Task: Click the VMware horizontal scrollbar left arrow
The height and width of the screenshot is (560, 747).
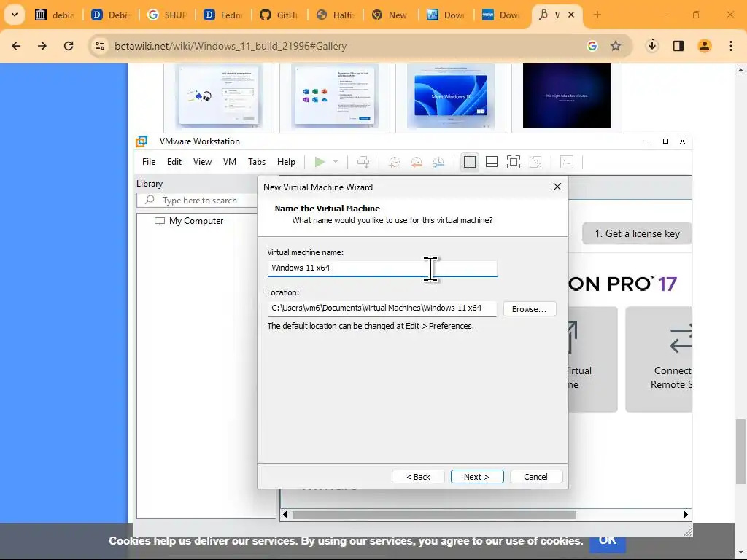Action: (x=285, y=514)
